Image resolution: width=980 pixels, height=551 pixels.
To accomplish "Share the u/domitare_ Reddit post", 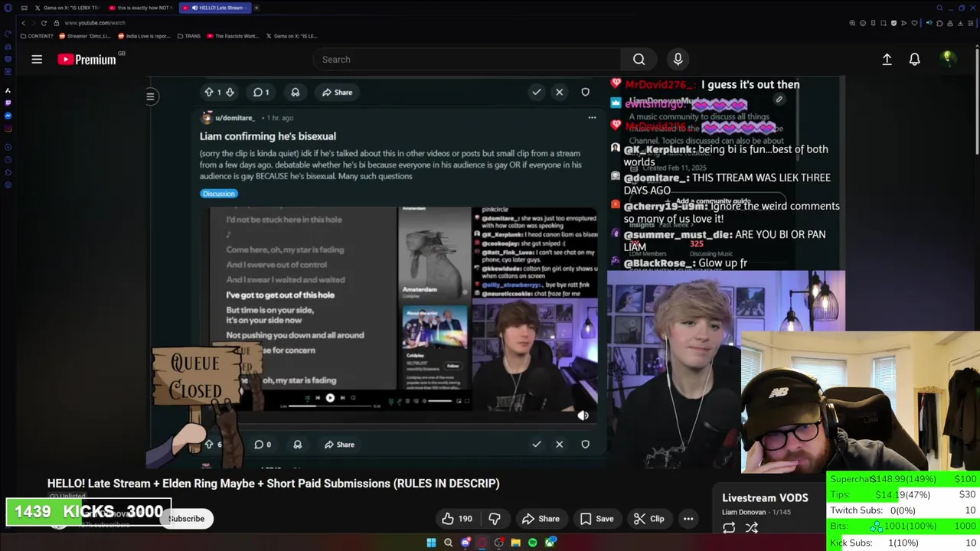I will pos(337,92).
